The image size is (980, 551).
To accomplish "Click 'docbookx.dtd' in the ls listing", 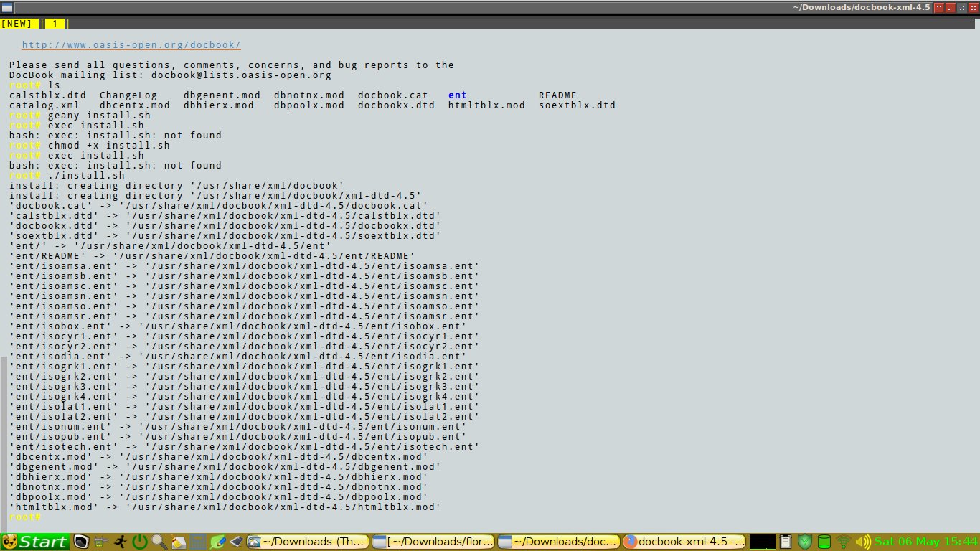I will (396, 105).
